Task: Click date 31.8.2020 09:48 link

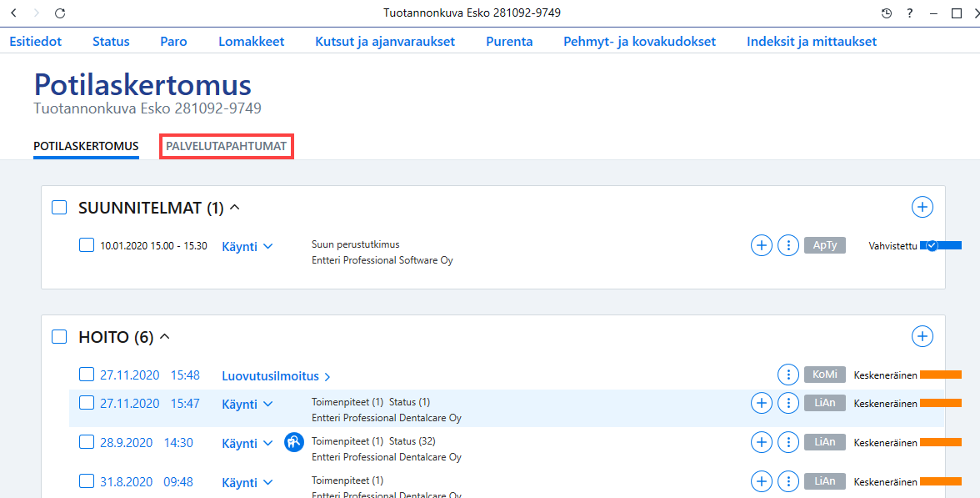Action: pyautogui.click(x=147, y=482)
